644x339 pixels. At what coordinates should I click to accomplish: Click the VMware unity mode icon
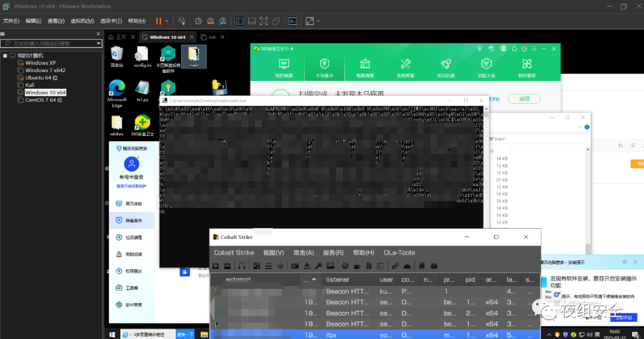pos(277,21)
